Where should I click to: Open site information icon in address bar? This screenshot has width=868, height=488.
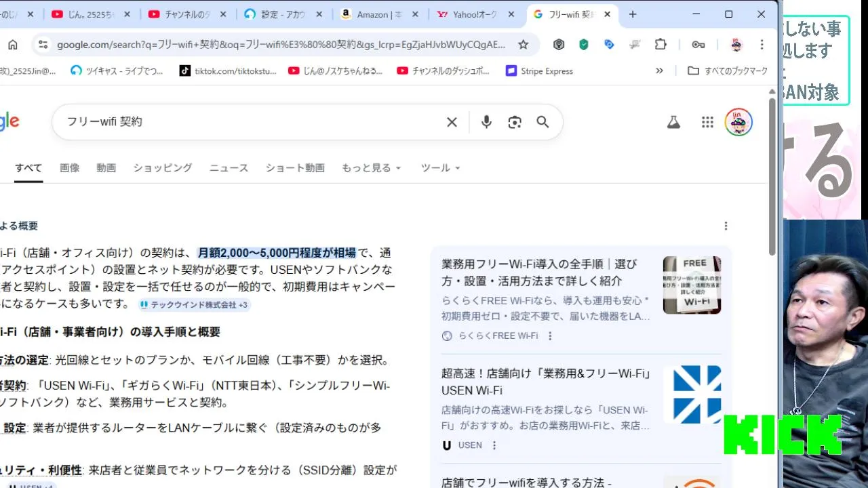pyautogui.click(x=43, y=45)
